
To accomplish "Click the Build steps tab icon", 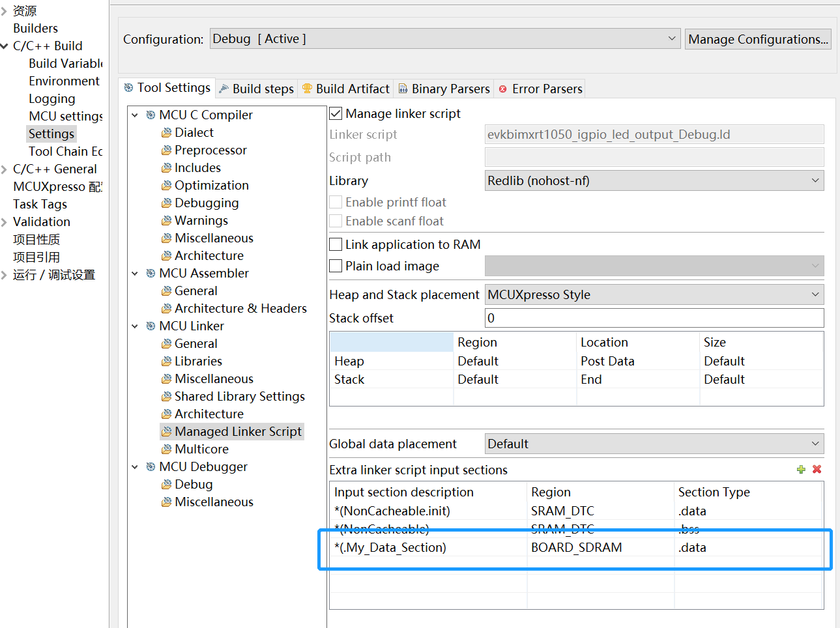I will click(224, 89).
